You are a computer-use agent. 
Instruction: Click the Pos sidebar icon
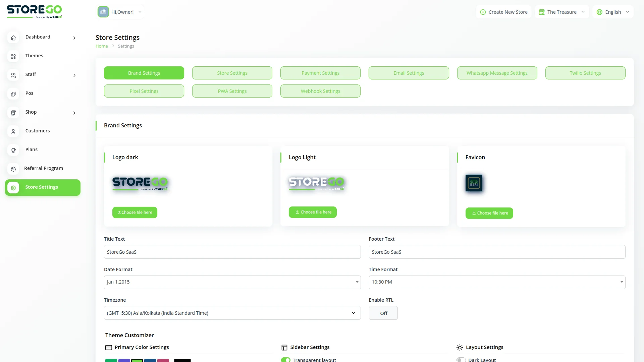(13, 94)
